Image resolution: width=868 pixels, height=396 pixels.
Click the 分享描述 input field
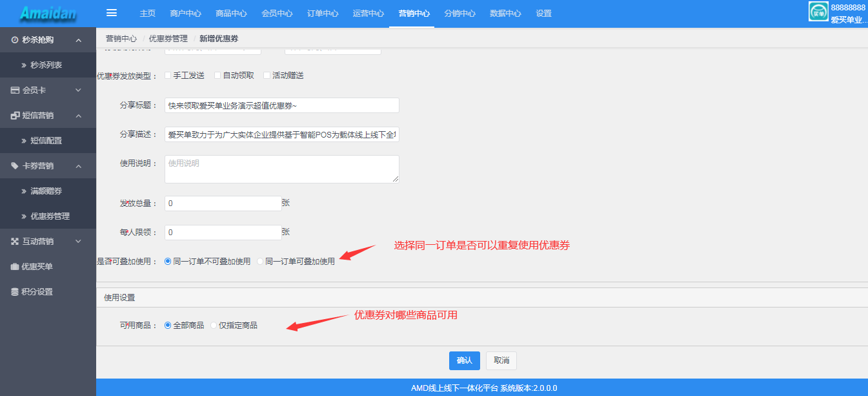point(282,134)
